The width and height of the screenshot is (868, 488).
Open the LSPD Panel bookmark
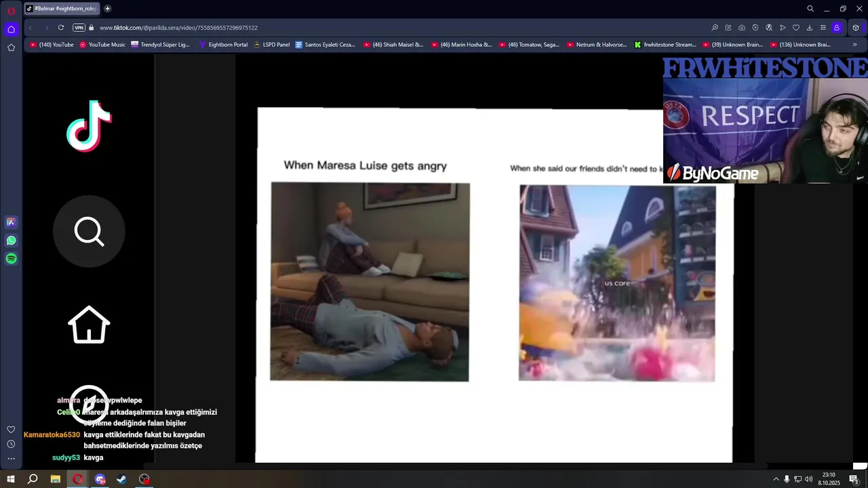pyautogui.click(x=271, y=45)
